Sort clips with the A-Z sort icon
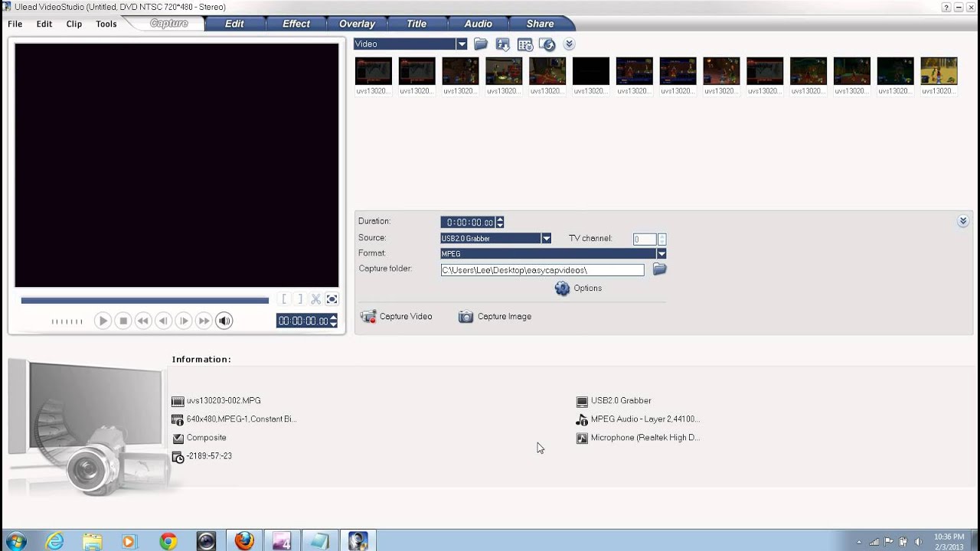Viewport: 980px width, 551px height. (503, 44)
